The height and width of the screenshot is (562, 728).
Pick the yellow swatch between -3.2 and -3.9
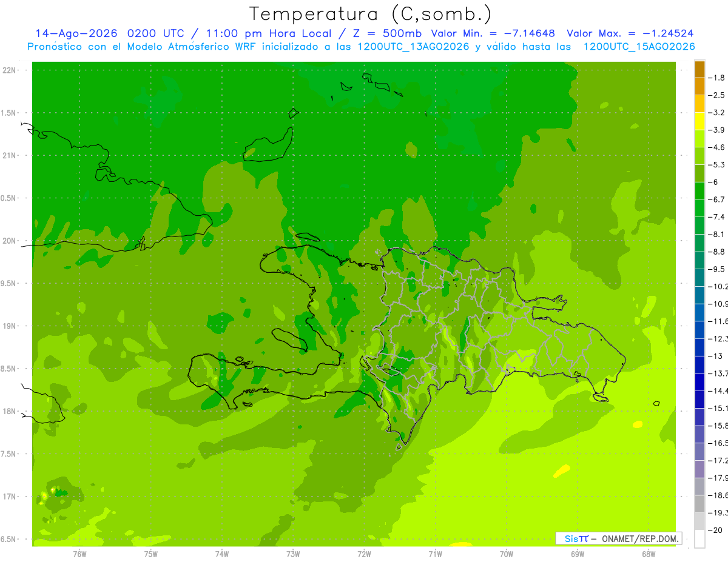[699, 121]
